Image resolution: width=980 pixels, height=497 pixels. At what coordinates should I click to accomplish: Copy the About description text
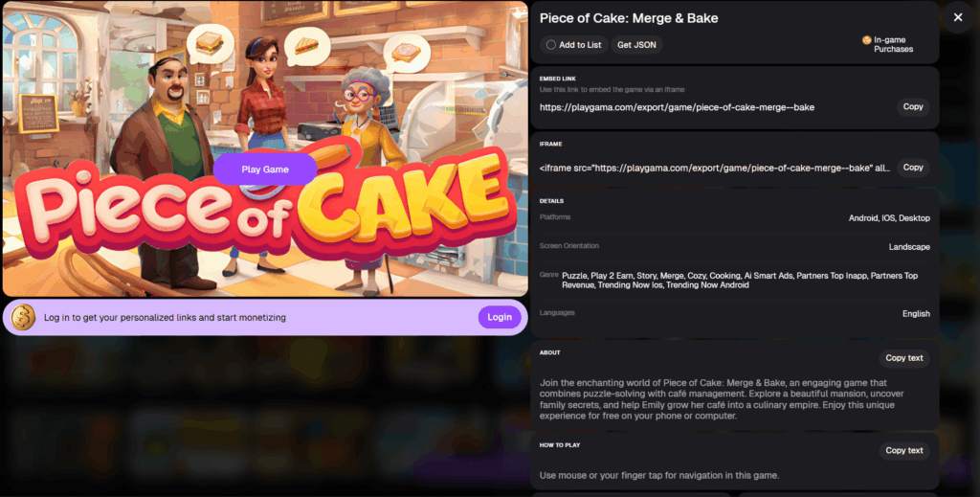[903, 358]
